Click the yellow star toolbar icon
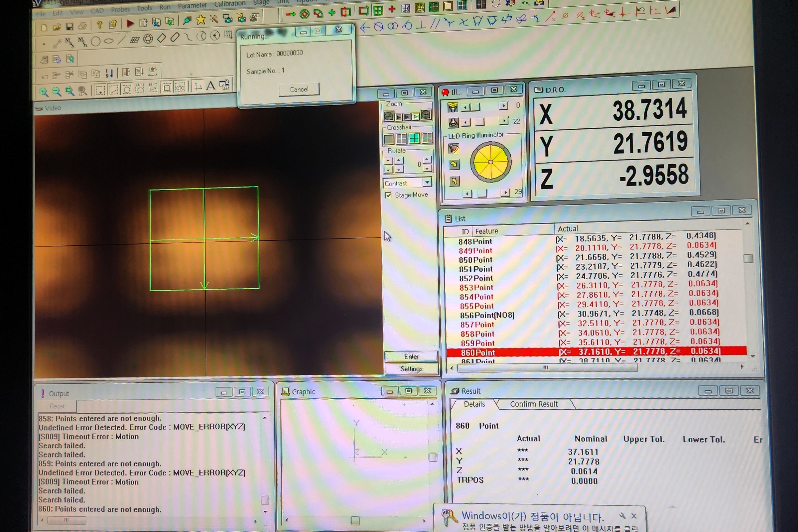The width and height of the screenshot is (798, 532). [x=200, y=20]
